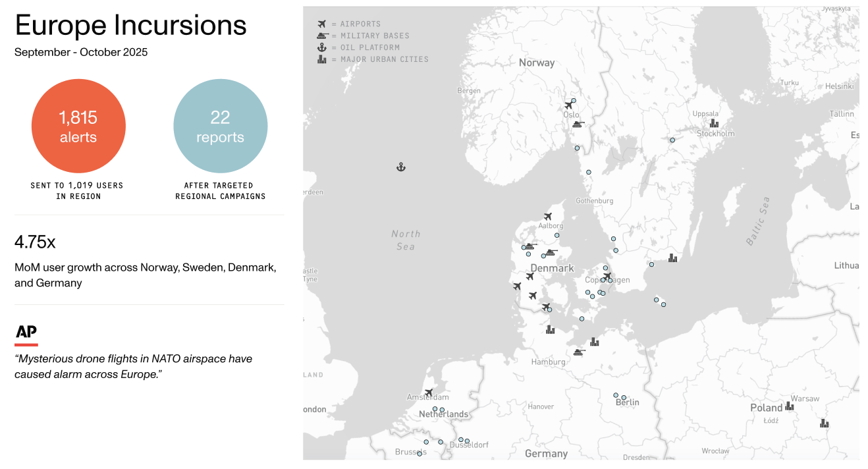Screen dimensions: 868x469
Task: Click the Oil Platform legend anchor icon
Action: [x=321, y=47]
